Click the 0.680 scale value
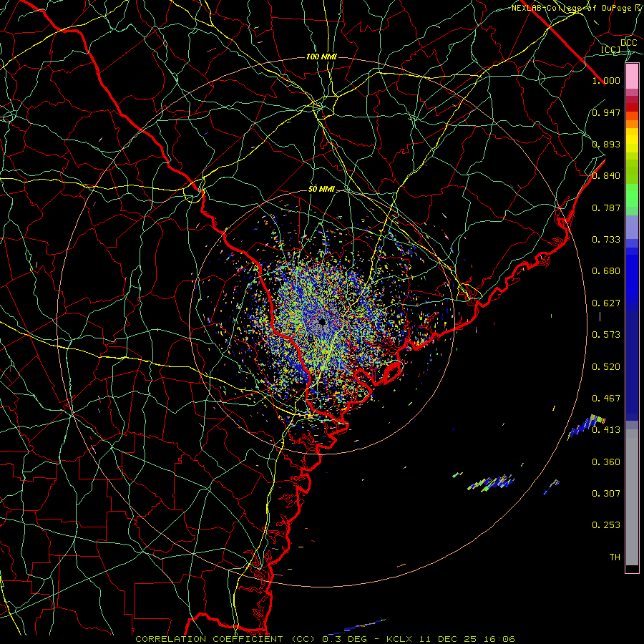 coord(606,271)
